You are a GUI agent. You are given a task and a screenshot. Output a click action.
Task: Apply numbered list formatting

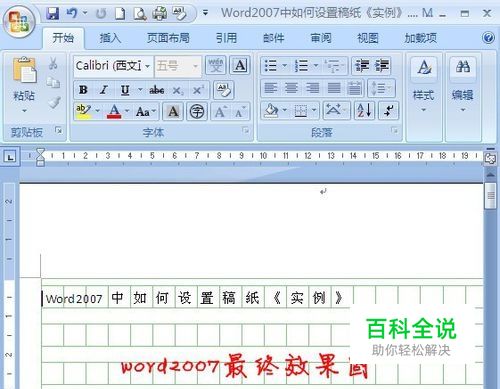[301, 66]
